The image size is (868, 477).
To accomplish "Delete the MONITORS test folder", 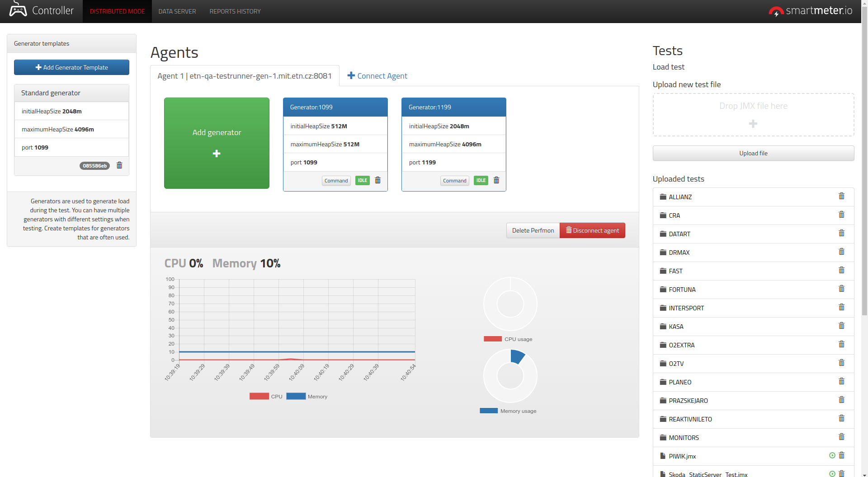I will 841,437.
